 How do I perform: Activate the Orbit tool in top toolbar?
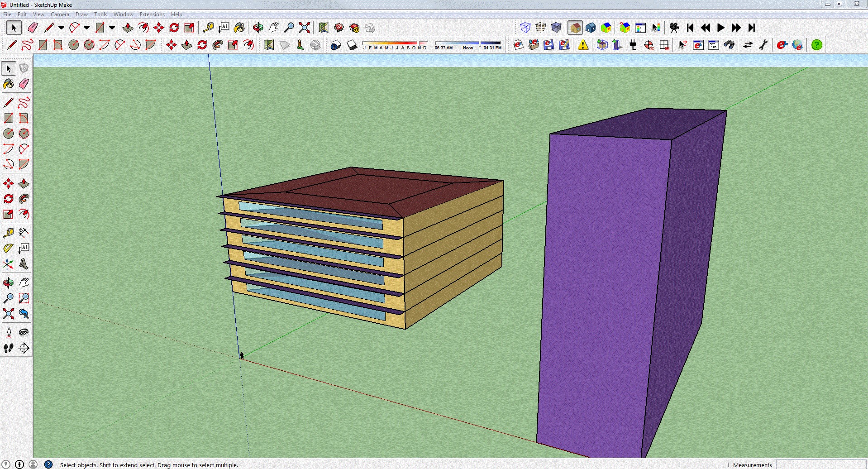258,28
